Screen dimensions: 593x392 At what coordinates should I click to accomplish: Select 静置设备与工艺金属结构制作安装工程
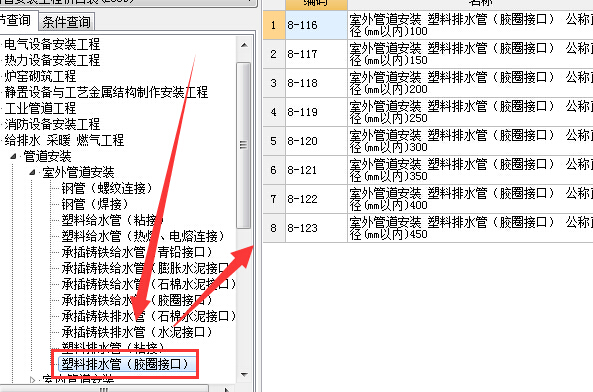[106, 92]
